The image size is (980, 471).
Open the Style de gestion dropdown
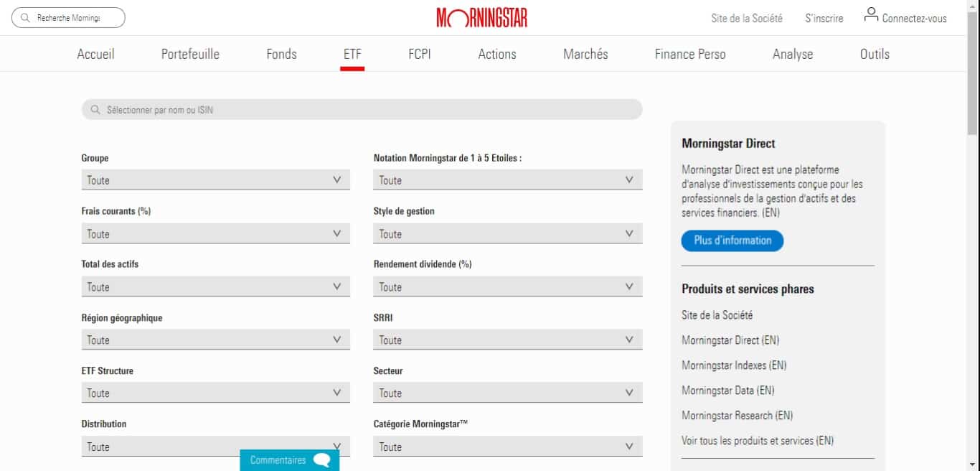coord(507,234)
